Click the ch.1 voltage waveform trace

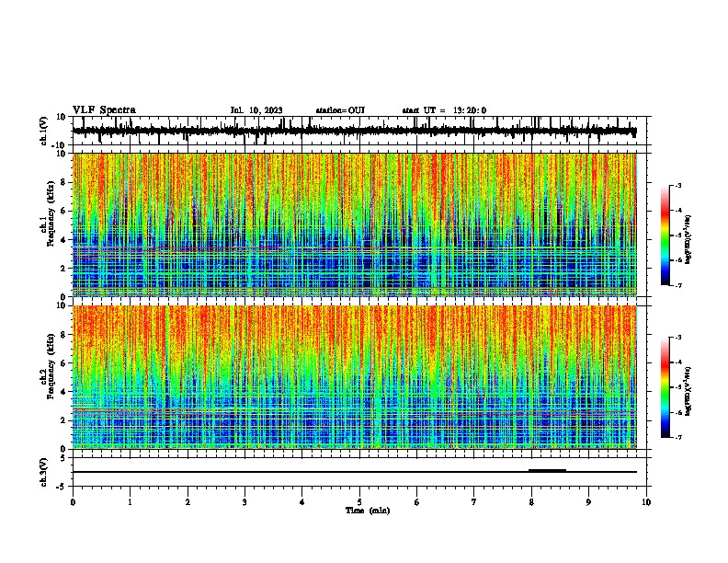(354, 131)
